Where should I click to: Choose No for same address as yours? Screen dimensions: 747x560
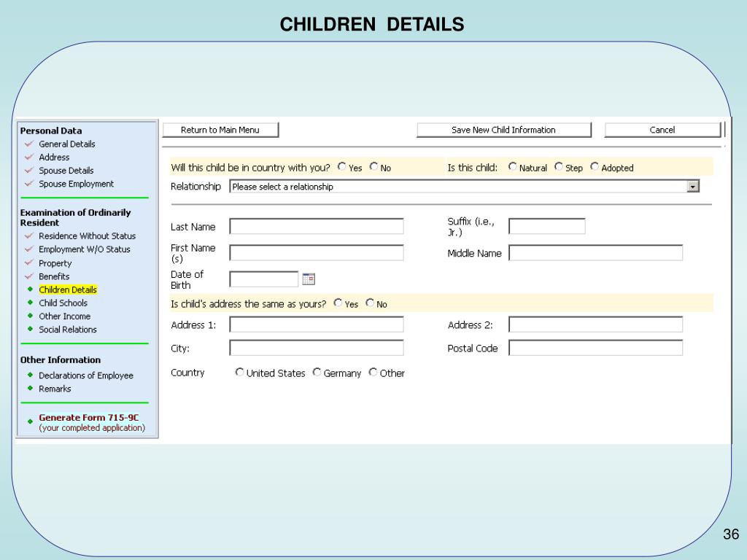[x=370, y=303]
